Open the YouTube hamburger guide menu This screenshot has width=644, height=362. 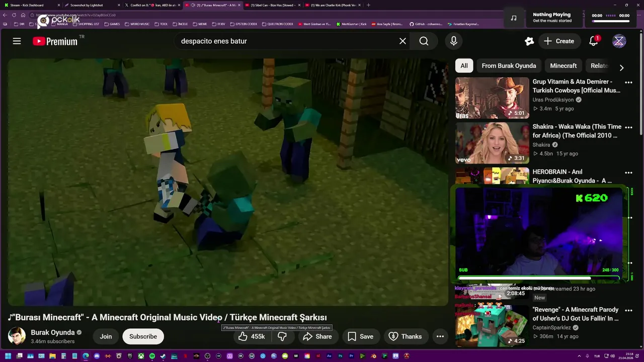click(17, 41)
